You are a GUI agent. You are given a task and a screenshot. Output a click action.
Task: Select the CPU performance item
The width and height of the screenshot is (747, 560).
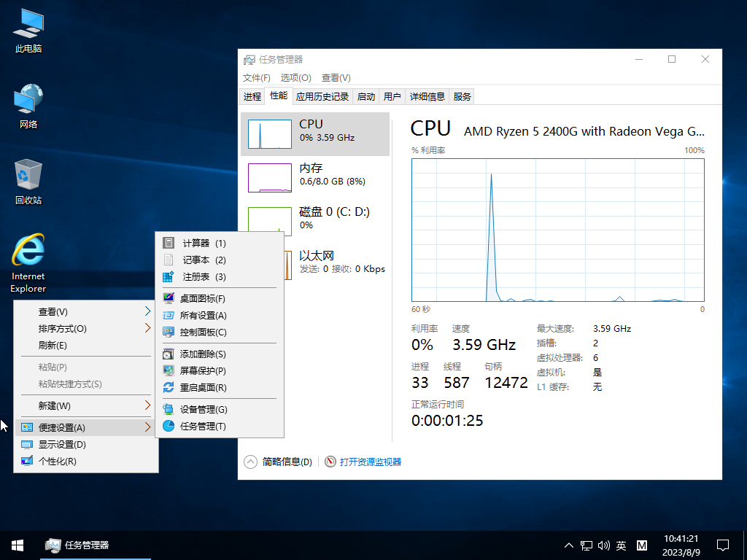point(315,134)
